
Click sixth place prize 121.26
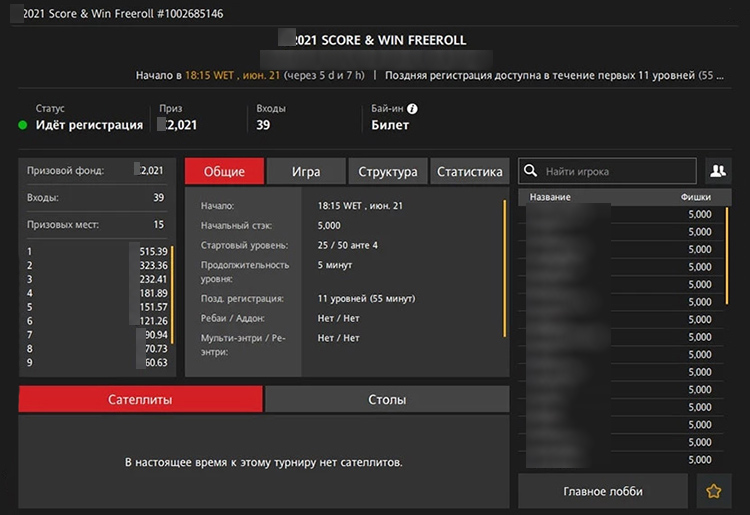[x=153, y=321]
